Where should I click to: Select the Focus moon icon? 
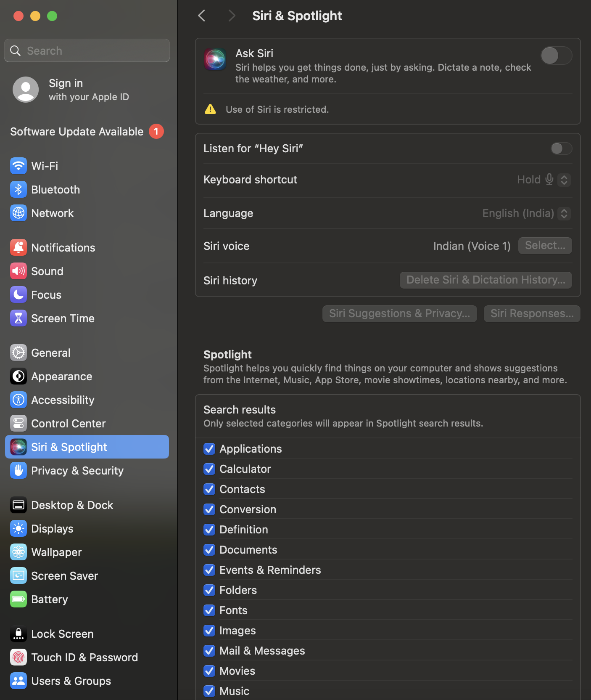pos(18,294)
